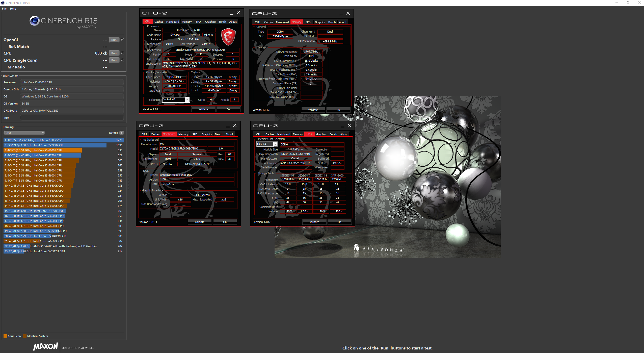Click Cinebench title bar app icon
Viewport: 644px width, 353px height.
(3, 3)
